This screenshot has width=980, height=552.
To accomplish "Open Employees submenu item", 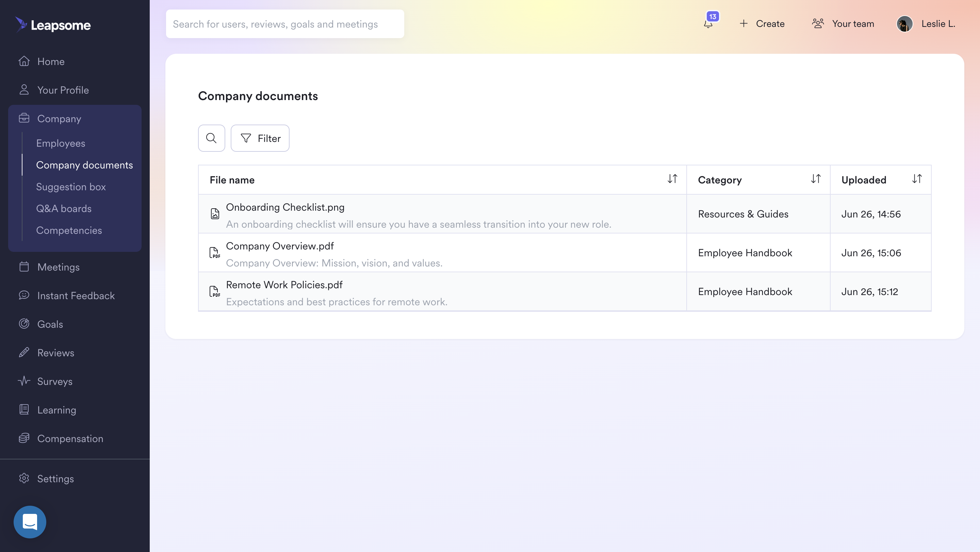I will (x=61, y=143).
